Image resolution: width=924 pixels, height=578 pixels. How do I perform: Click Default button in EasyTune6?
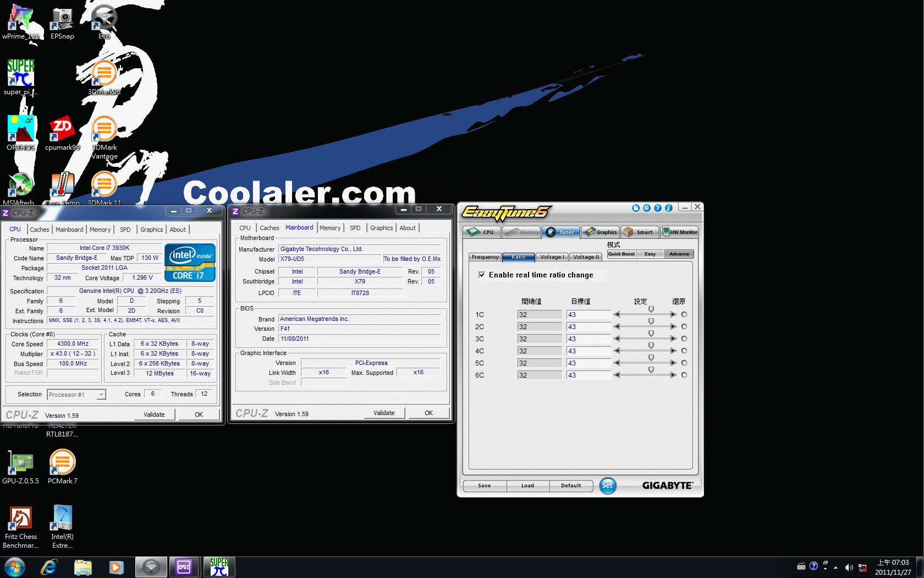click(x=571, y=486)
